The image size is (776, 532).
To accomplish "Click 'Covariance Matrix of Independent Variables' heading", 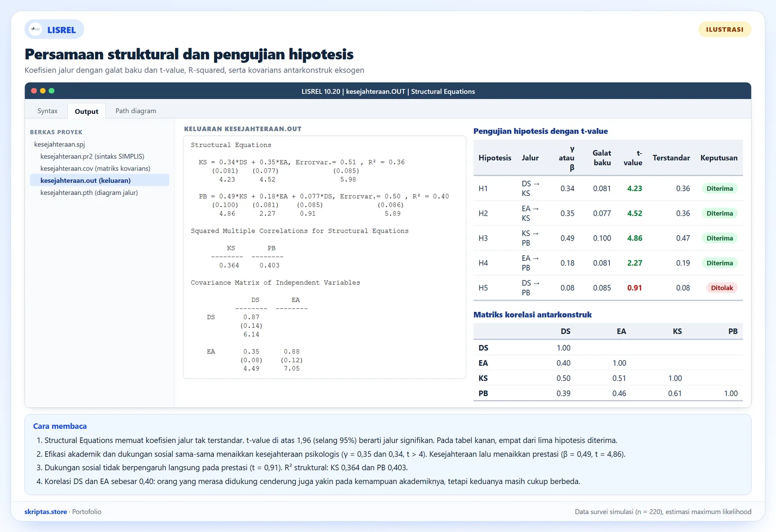I will pyautogui.click(x=275, y=283).
